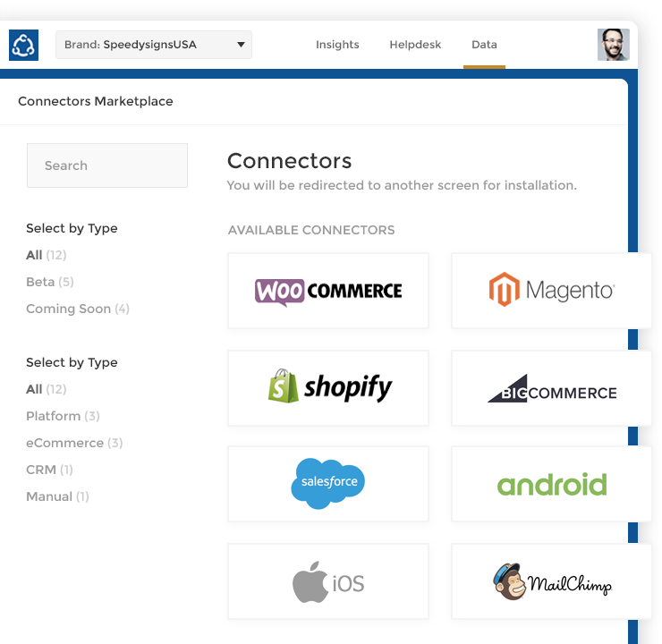
Task: Filter by Manual (1)
Action: pyautogui.click(x=57, y=496)
